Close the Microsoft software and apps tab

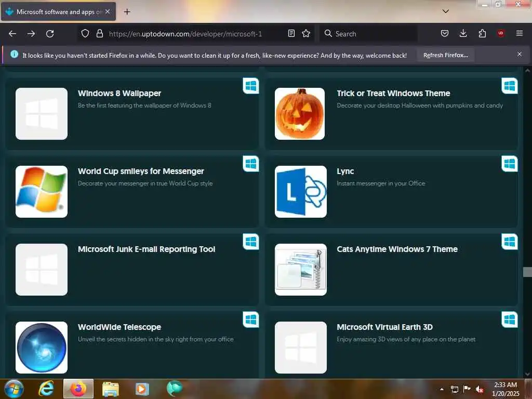[108, 11]
